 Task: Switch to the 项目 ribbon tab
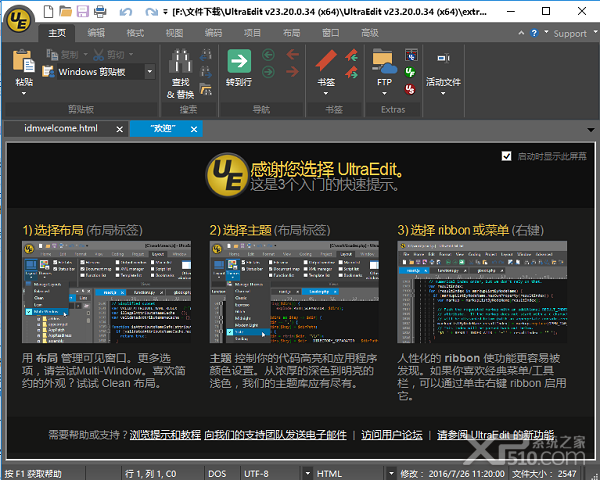(253, 33)
